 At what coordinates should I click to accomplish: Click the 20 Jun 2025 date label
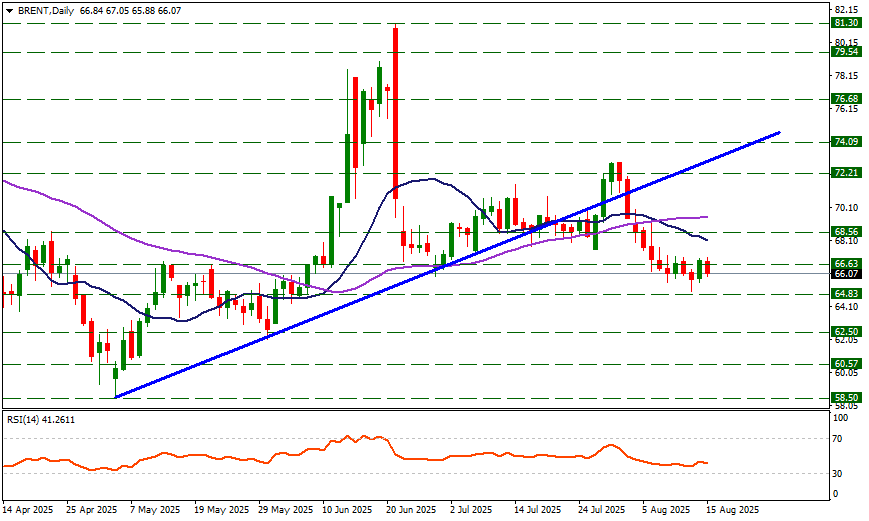[x=412, y=509]
